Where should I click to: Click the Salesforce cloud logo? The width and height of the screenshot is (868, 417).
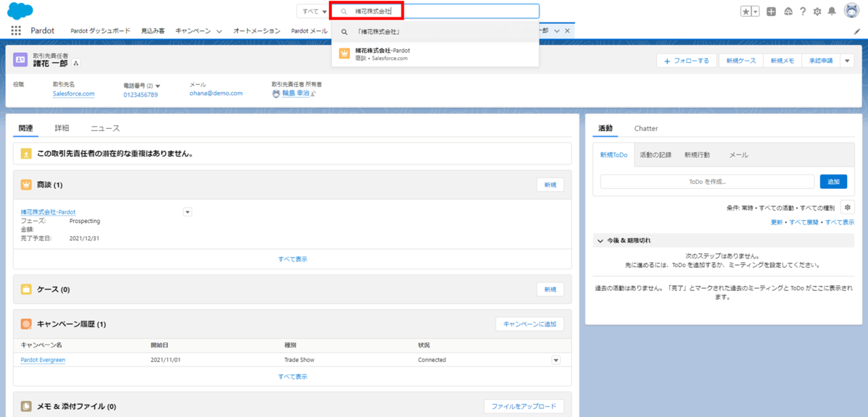coord(20,10)
